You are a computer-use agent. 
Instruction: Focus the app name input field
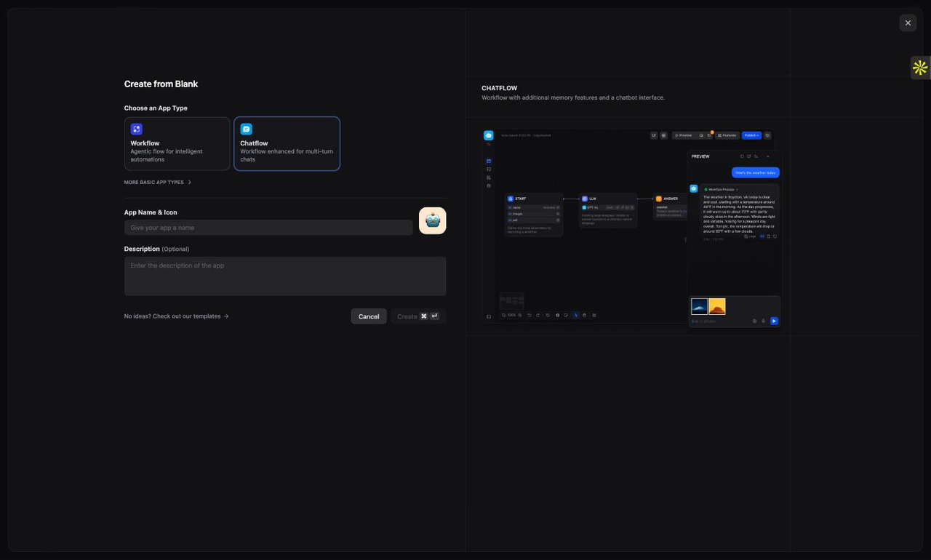[268, 228]
